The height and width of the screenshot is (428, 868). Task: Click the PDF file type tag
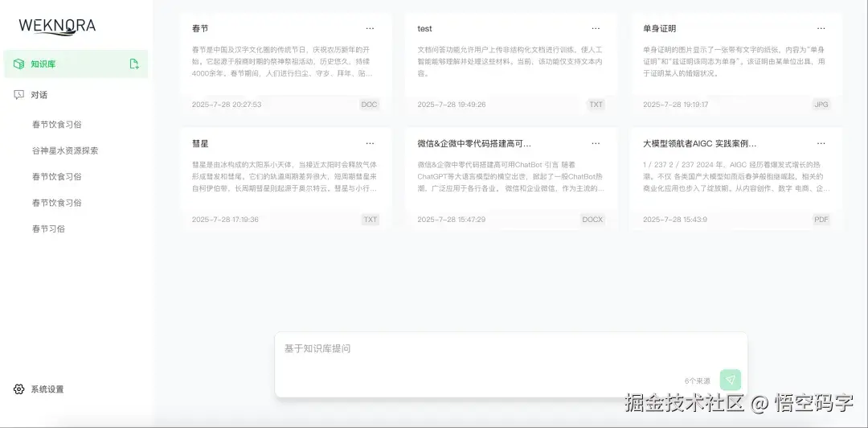[821, 219]
